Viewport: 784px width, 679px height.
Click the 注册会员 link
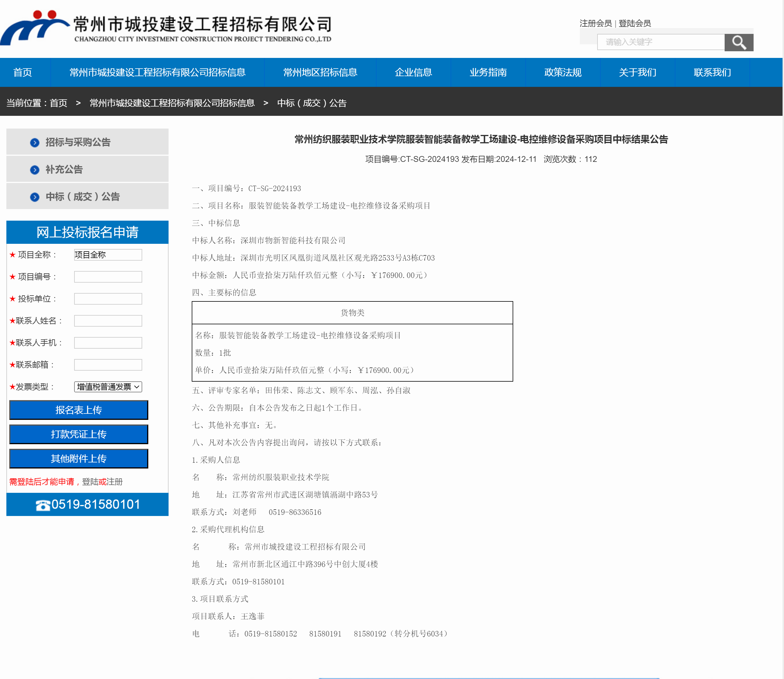pyautogui.click(x=595, y=23)
